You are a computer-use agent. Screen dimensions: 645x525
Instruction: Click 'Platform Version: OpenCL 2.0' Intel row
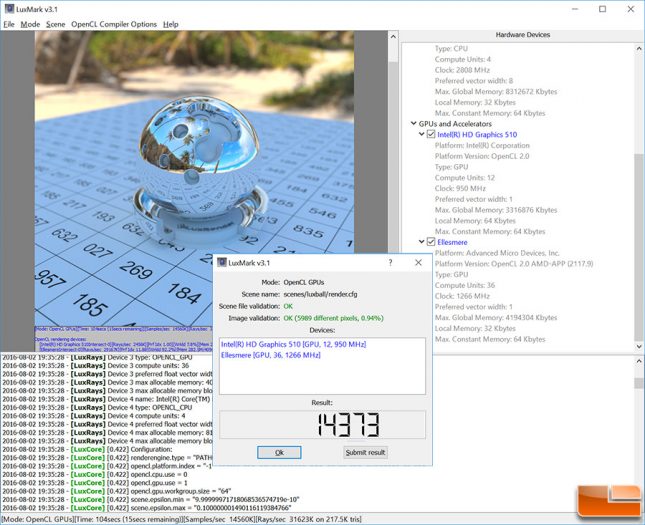482,156
